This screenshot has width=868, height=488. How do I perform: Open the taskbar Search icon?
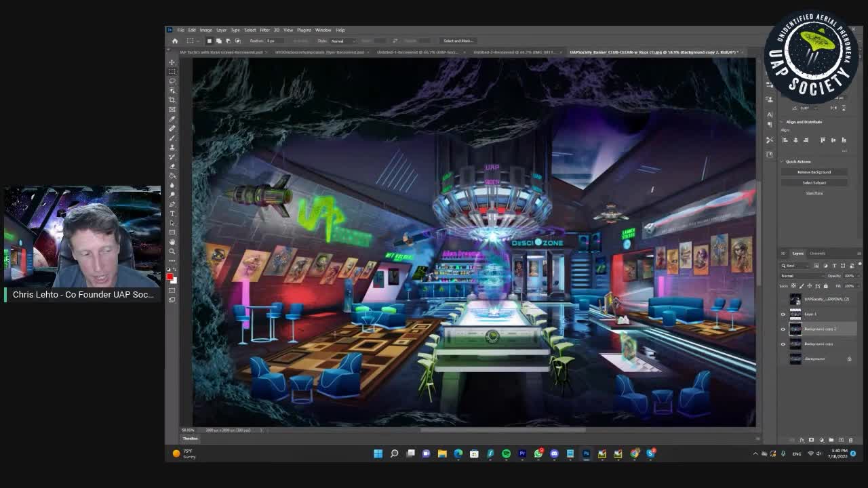click(x=394, y=453)
